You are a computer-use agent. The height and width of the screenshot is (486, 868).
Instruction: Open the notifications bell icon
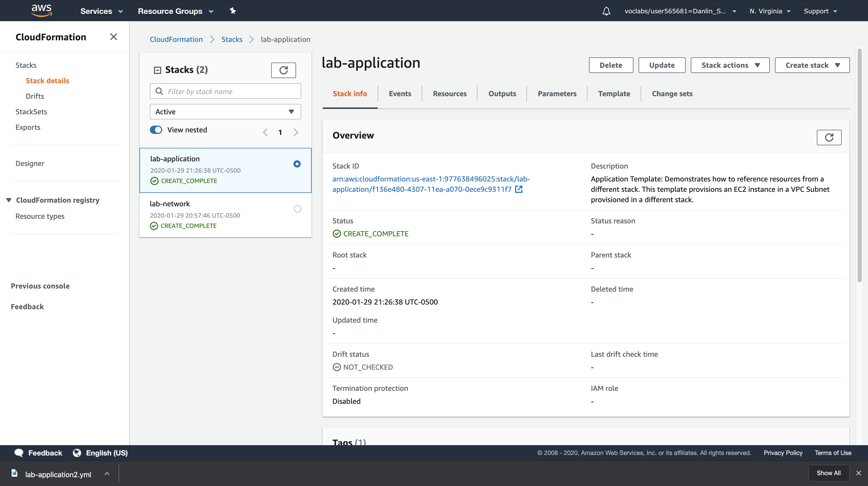pos(606,11)
